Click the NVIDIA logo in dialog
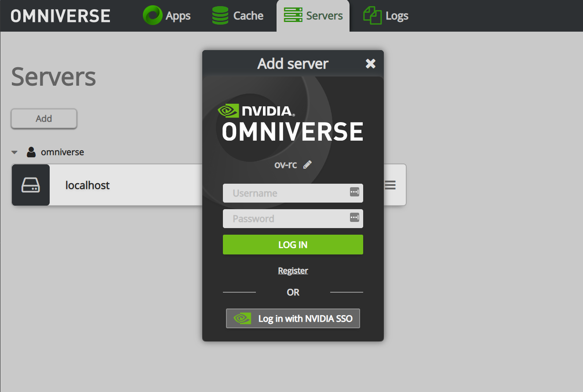This screenshot has width=583, height=392. point(256,110)
